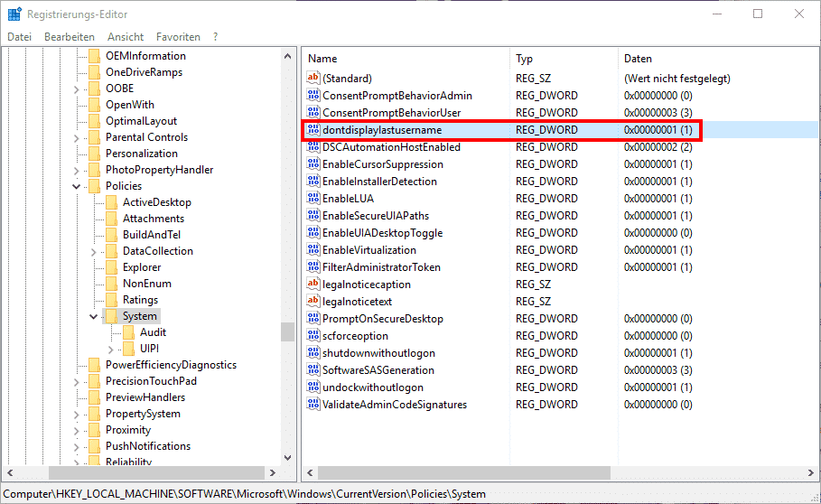Click the registry path in the status bar
This screenshot has height=504, width=821.
pyautogui.click(x=245, y=494)
